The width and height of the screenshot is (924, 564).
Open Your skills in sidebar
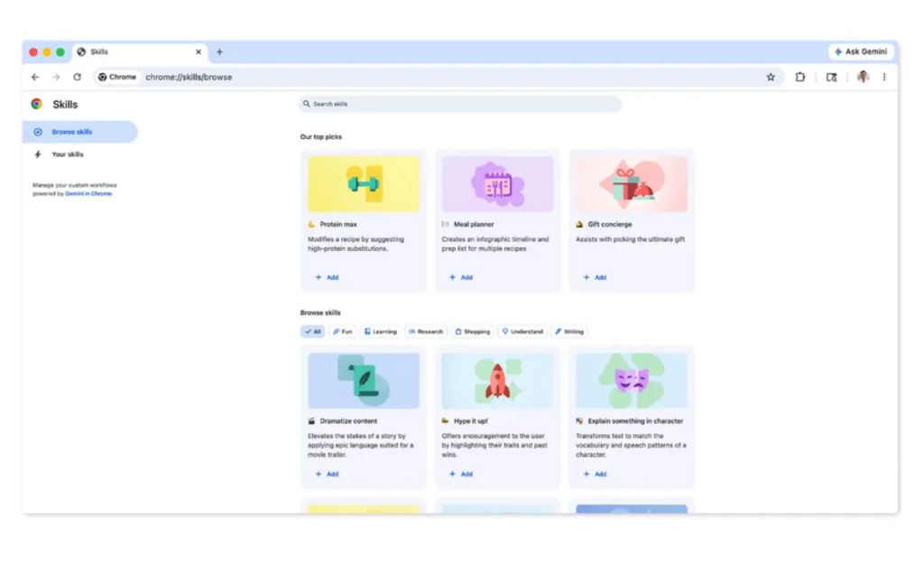point(68,154)
